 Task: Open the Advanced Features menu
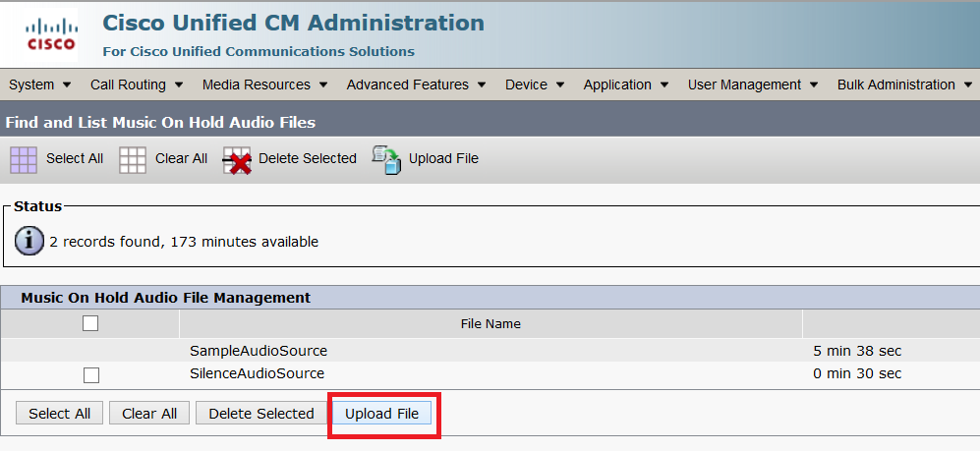click(416, 85)
